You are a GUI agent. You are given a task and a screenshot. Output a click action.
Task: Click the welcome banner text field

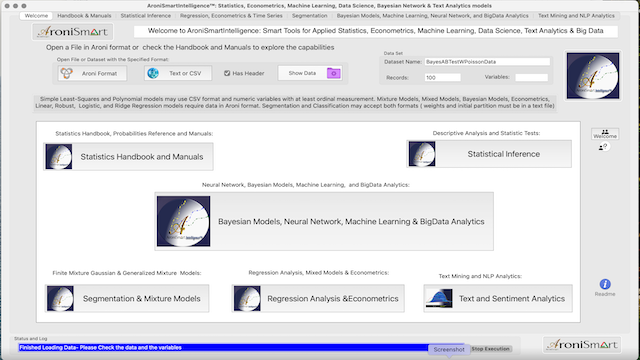click(x=376, y=31)
